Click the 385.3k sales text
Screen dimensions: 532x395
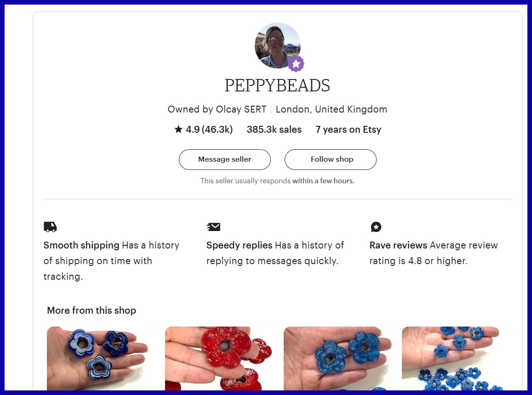(x=274, y=130)
